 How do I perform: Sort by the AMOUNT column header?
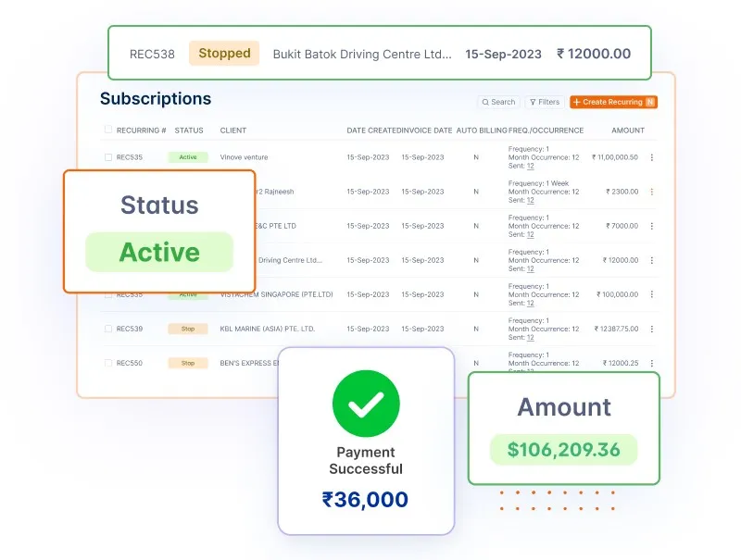pyautogui.click(x=628, y=131)
